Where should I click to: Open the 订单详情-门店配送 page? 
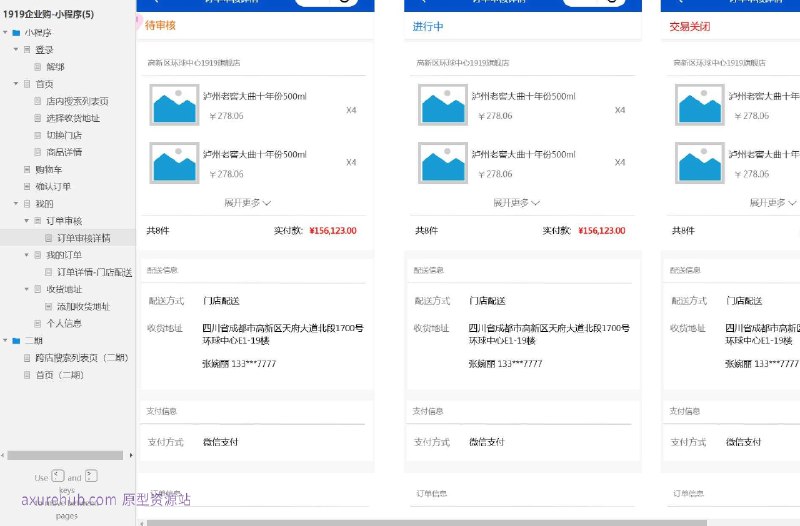tap(94, 272)
